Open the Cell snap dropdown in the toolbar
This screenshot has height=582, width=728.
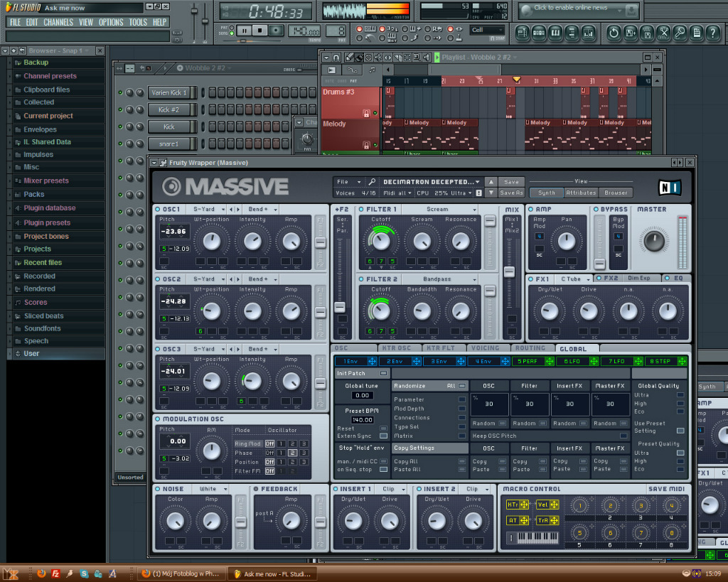coord(486,30)
